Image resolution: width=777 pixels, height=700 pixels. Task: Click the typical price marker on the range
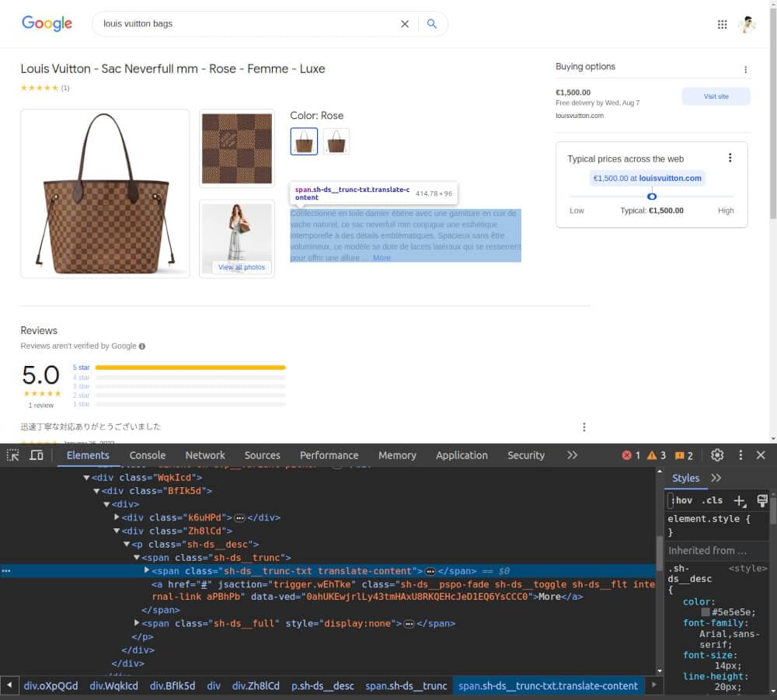pos(651,197)
